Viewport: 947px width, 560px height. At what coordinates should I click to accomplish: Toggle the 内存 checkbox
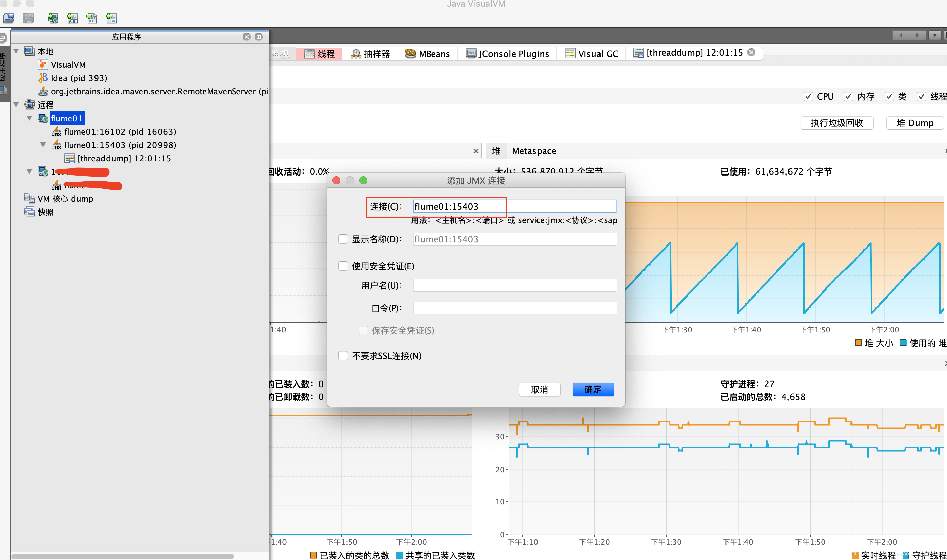[x=848, y=96]
